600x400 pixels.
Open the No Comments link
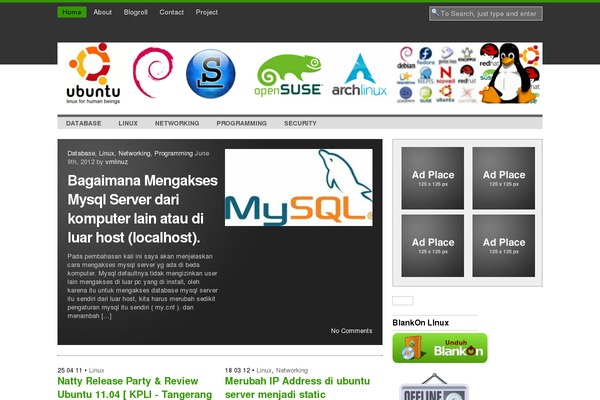click(x=351, y=331)
